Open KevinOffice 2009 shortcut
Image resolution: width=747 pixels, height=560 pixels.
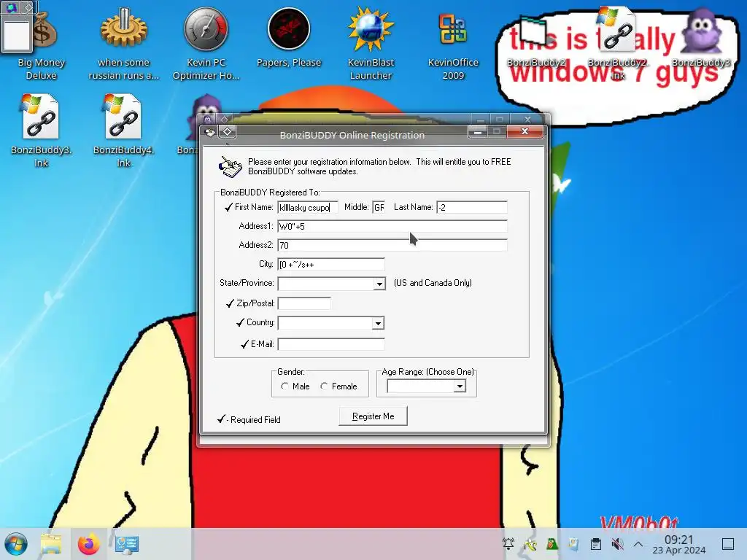(x=452, y=45)
